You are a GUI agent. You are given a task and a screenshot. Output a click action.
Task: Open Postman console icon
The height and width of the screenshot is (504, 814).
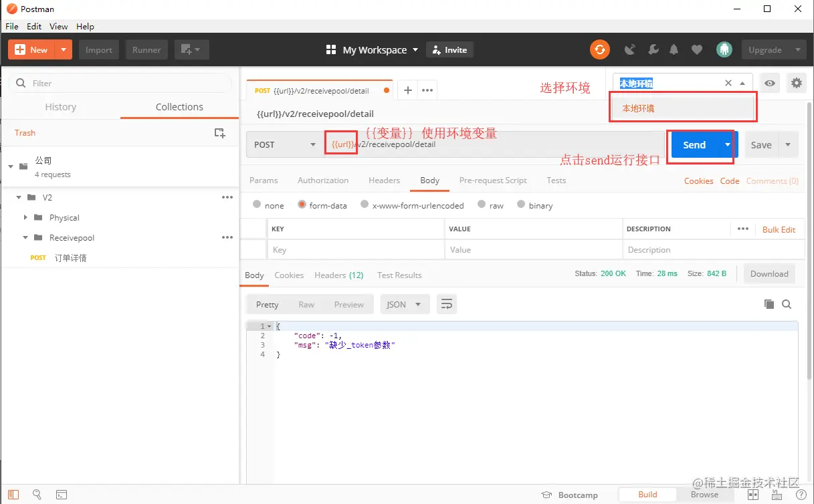pyautogui.click(x=61, y=495)
